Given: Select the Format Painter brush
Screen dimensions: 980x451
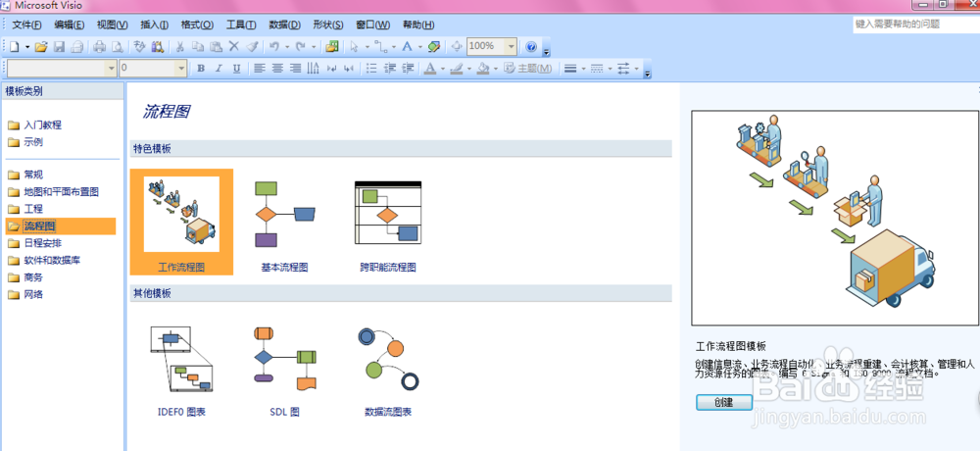Looking at the screenshot, I should point(252,46).
